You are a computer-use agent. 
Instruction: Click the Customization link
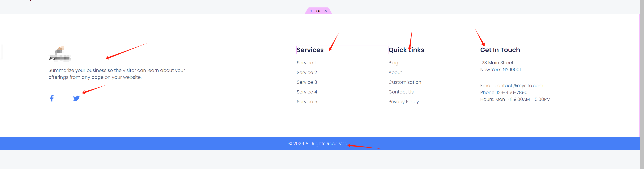pyautogui.click(x=405, y=82)
